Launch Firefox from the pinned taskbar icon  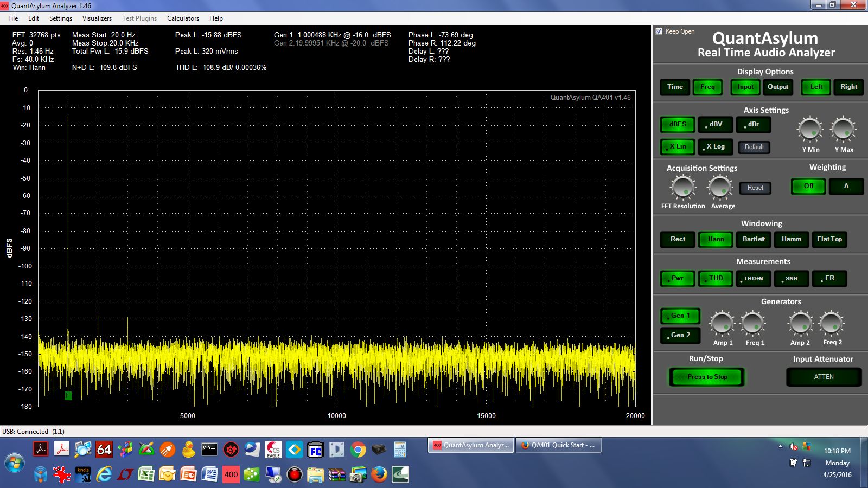379,474
